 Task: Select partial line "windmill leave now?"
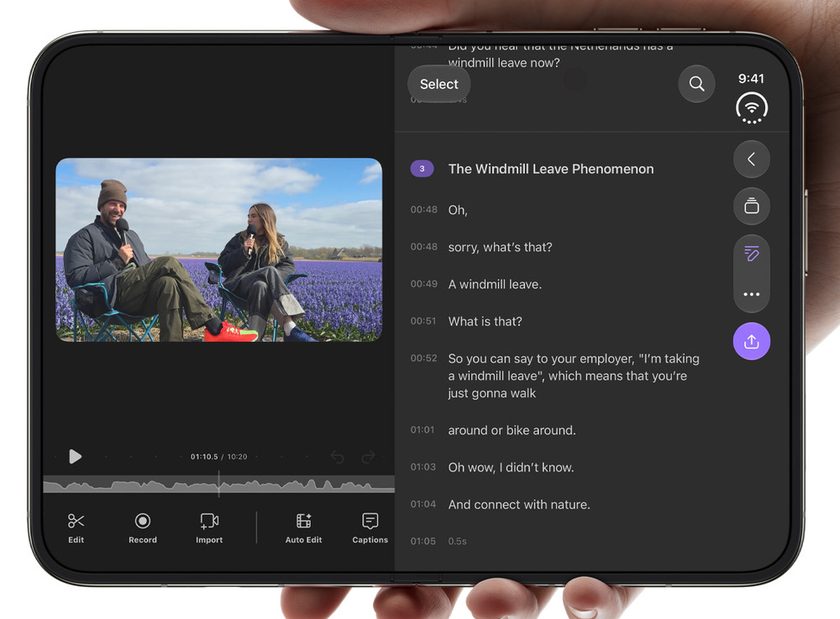click(503, 63)
